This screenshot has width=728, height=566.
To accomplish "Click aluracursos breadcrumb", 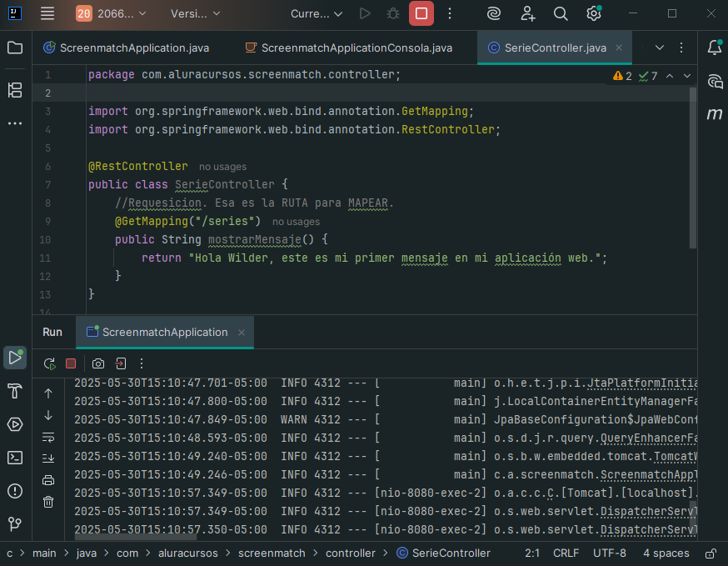I will pyautogui.click(x=188, y=553).
